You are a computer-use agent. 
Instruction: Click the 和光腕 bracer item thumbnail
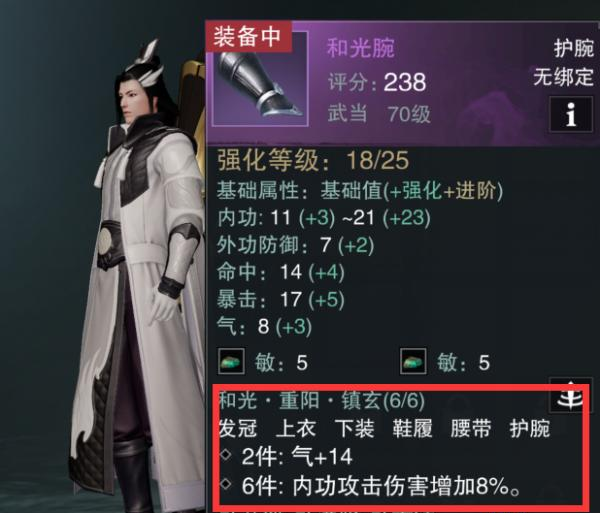click(260, 79)
